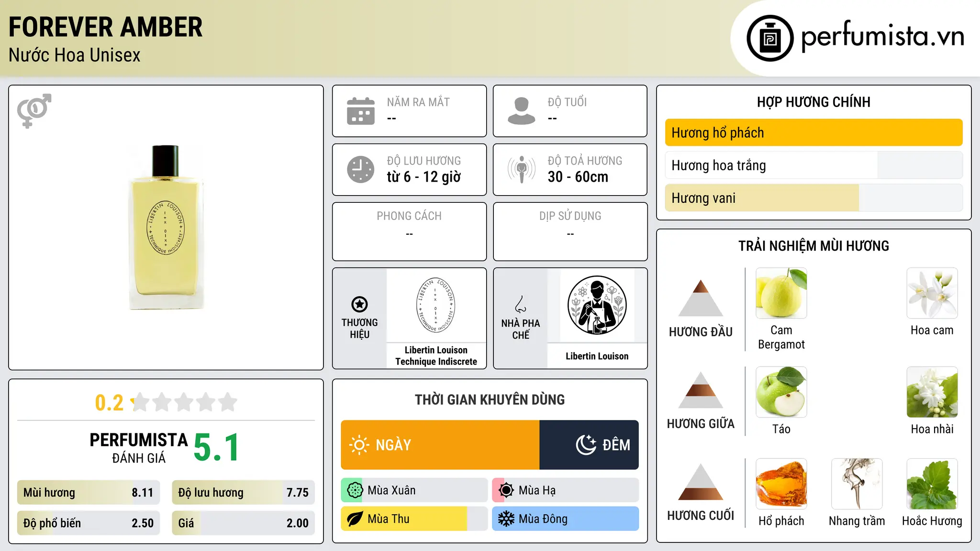Click the Phong cách label
This screenshot has height=551, width=980.
pyautogui.click(x=409, y=216)
